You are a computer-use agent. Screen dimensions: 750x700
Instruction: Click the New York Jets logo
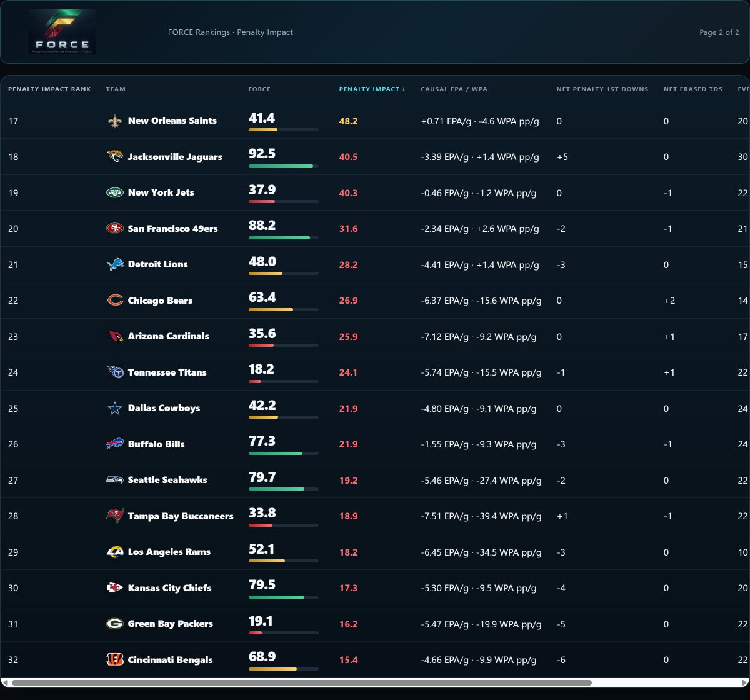(115, 192)
